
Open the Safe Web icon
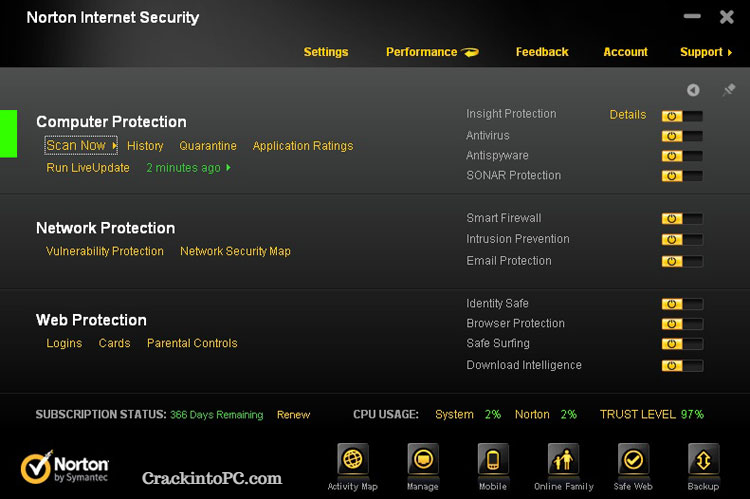[633, 460]
